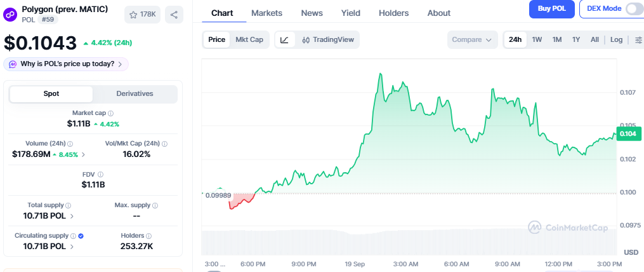Click the $0.1043 price text
The image size is (644, 272).
point(40,43)
